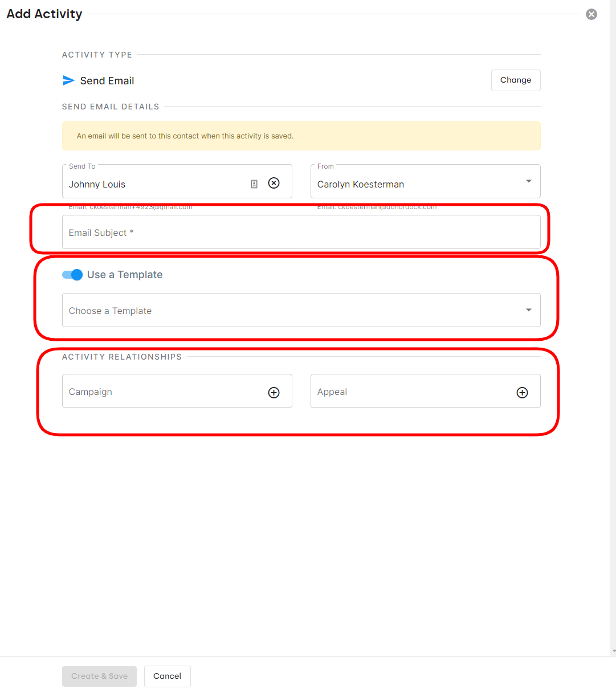Expand the From sender dropdown arrow
Screen dimensions: 616x689
[x=528, y=181]
